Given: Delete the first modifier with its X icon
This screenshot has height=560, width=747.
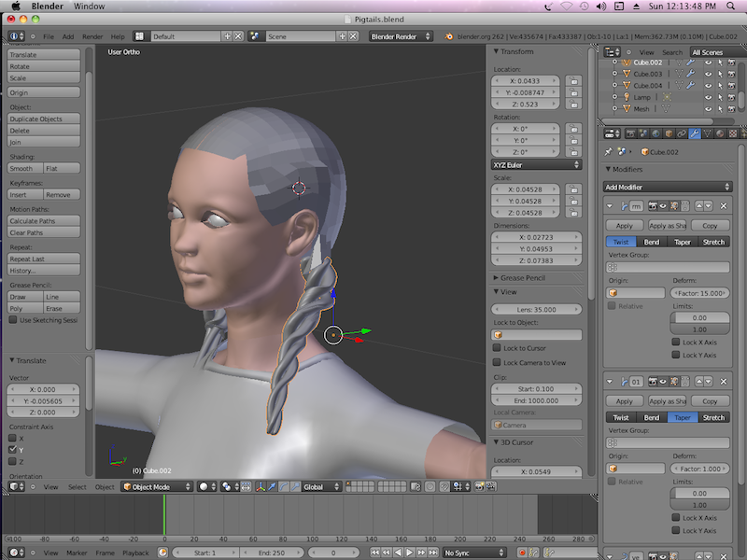Looking at the screenshot, I should click(x=725, y=205).
